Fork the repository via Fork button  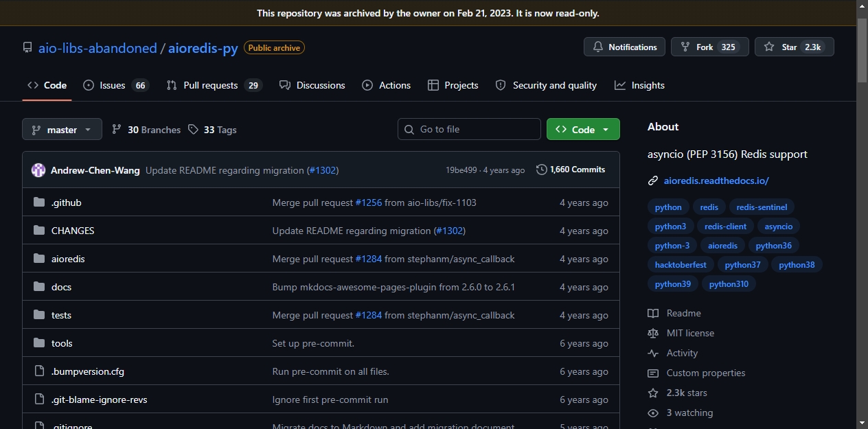coord(709,47)
